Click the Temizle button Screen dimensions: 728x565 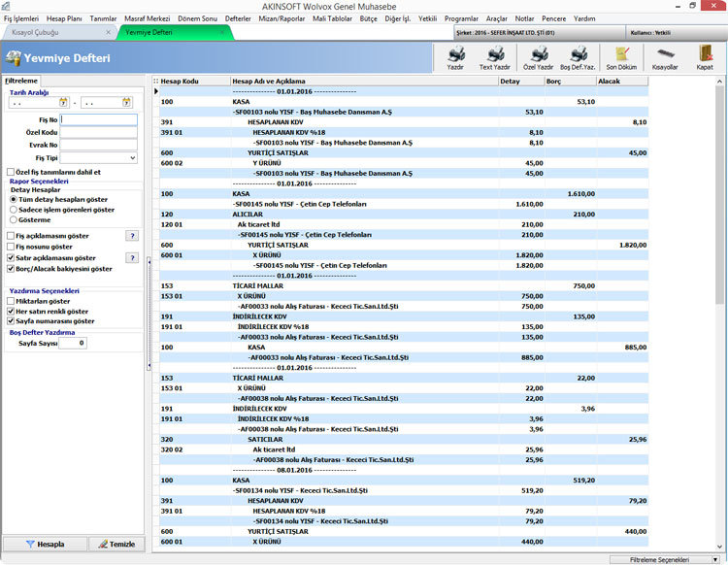116,544
